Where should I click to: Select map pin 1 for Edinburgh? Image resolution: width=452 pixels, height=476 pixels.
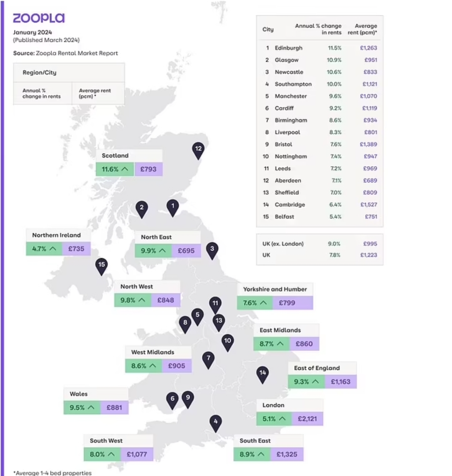pyautogui.click(x=173, y=208)
